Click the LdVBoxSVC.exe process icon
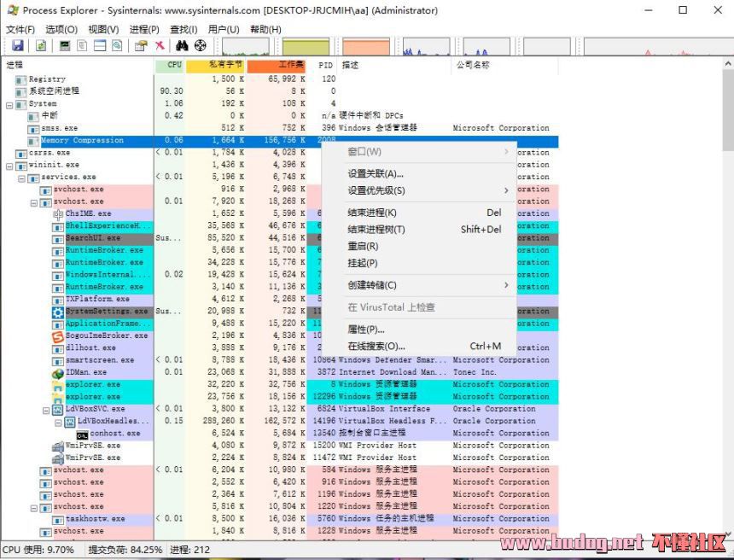The image size is (734, 560). [57, 409]
